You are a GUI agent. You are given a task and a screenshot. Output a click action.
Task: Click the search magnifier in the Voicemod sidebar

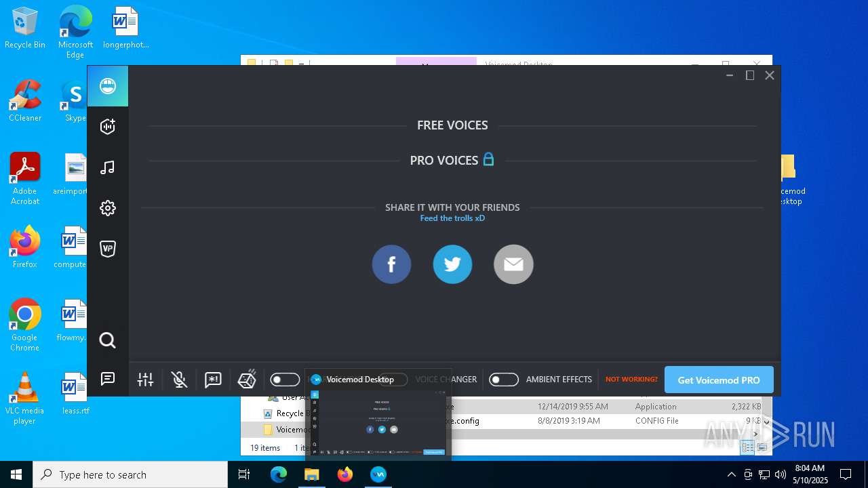click(108, 340)
